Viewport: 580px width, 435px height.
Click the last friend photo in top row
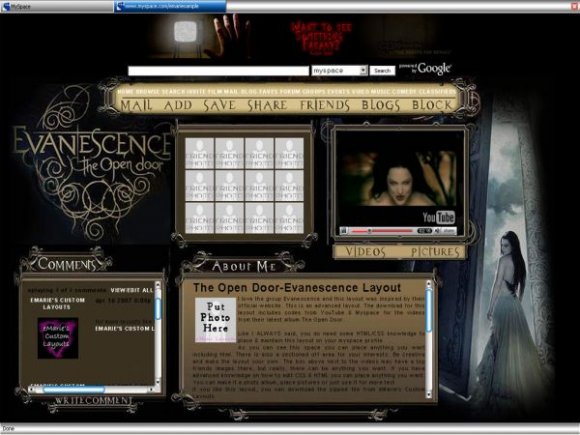289,153
